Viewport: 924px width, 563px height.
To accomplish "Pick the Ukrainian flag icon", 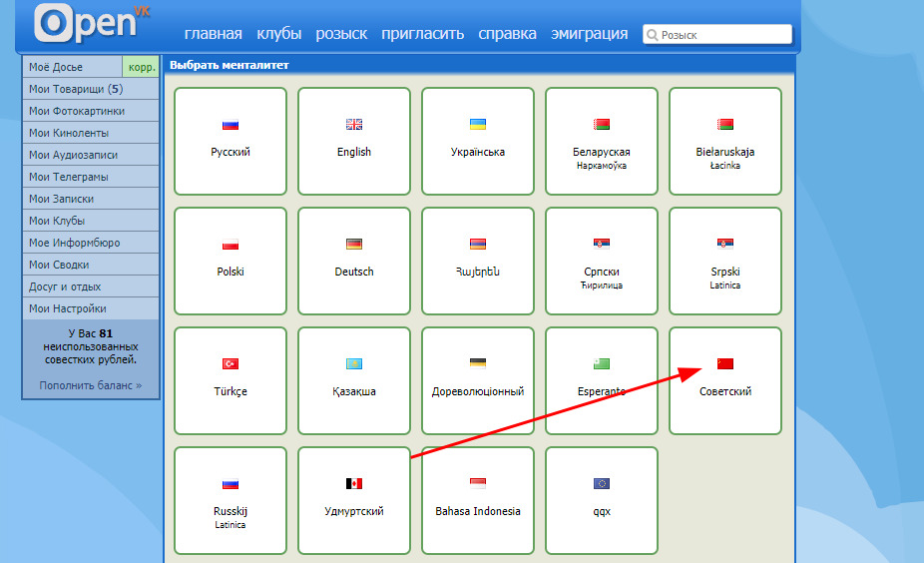I will click(478, 125).
